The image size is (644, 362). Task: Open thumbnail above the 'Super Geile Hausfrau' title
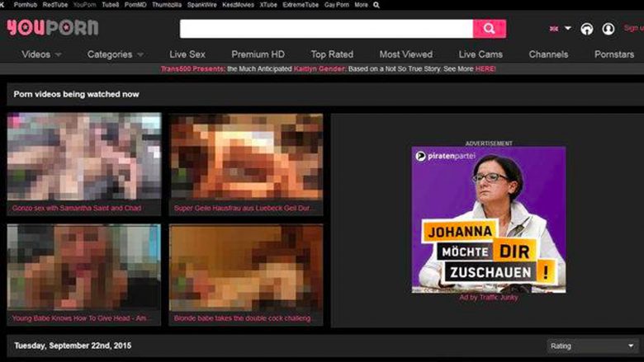[246, 157]
